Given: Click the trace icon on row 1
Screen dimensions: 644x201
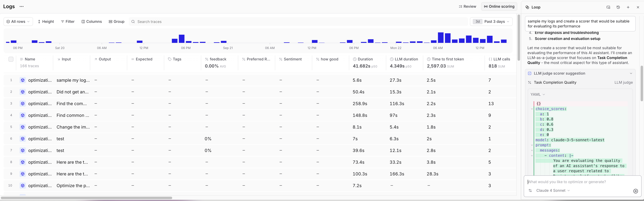Looking at the screenshot, I should pos(23,80).
